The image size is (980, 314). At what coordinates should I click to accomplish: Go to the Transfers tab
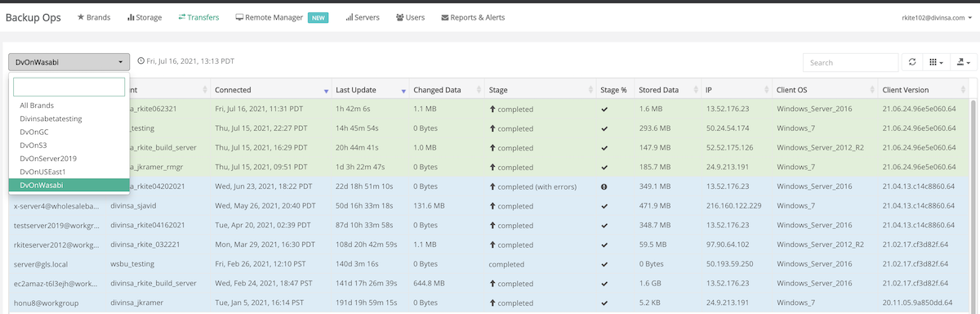tap(198, 17)
